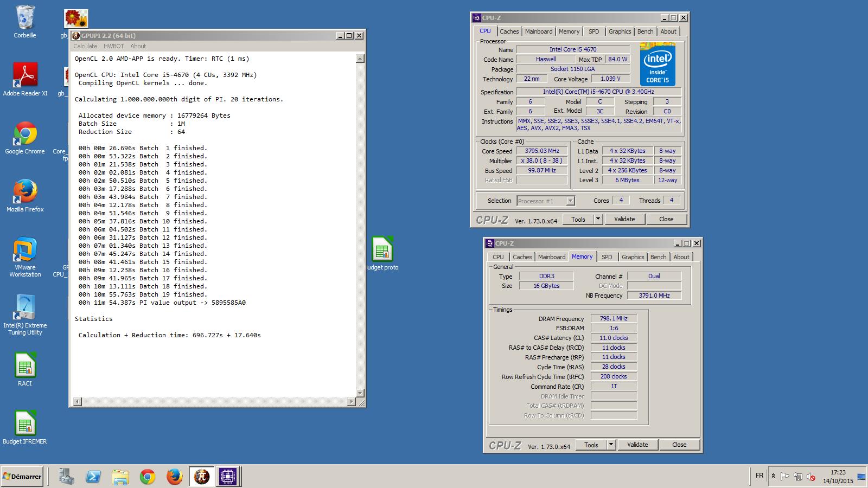This screenshot has height=488, width=868.
Task: Switch to CPU-Z via its taskbar button
Action: (x=228, y=477)
